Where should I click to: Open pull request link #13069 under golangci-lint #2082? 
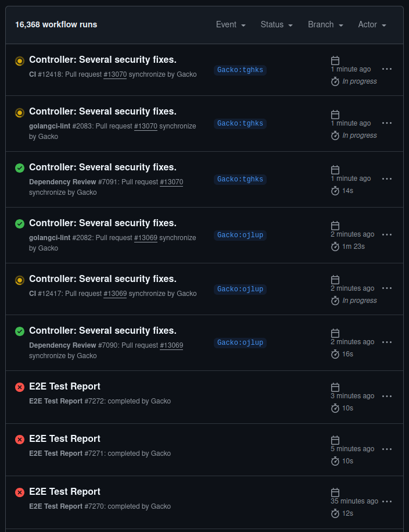coord(146,237)
